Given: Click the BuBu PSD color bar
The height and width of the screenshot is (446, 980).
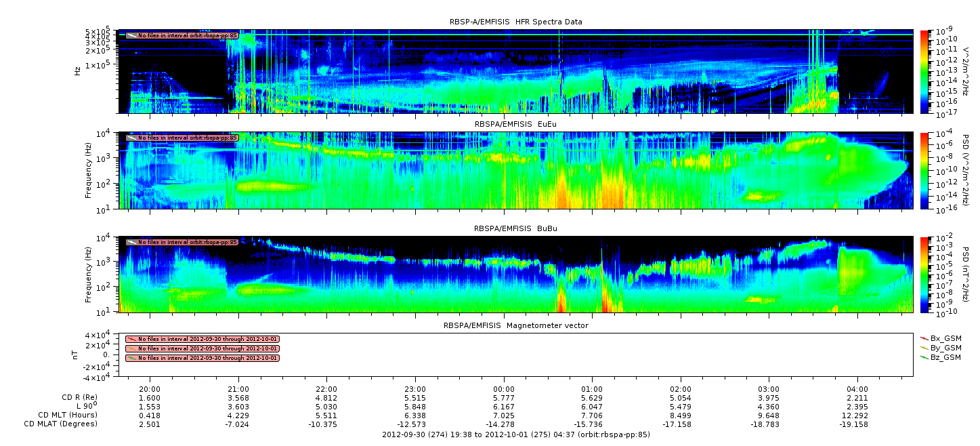Looking at the screenshot, I should [924, 274].
